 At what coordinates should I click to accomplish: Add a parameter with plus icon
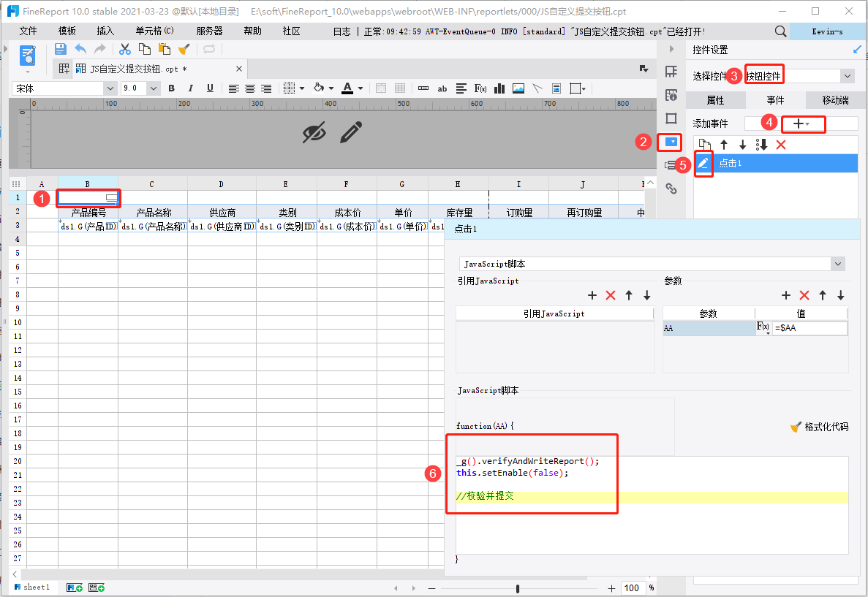(x=786, y=295)
